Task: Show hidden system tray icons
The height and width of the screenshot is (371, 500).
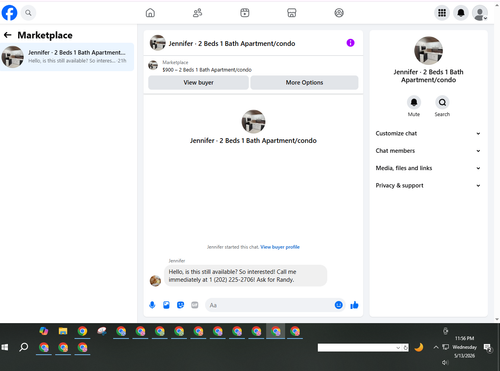Action: (x=436, y=347)
